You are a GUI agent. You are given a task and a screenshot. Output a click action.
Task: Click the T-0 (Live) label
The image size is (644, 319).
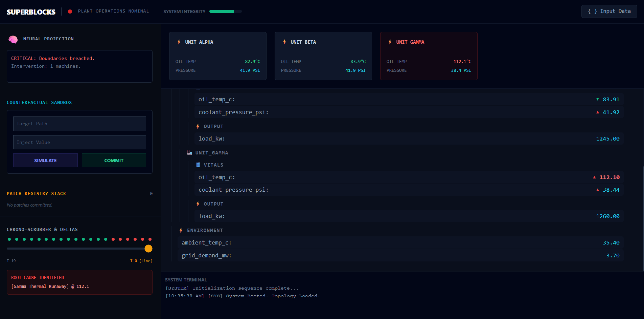[141, 261]
